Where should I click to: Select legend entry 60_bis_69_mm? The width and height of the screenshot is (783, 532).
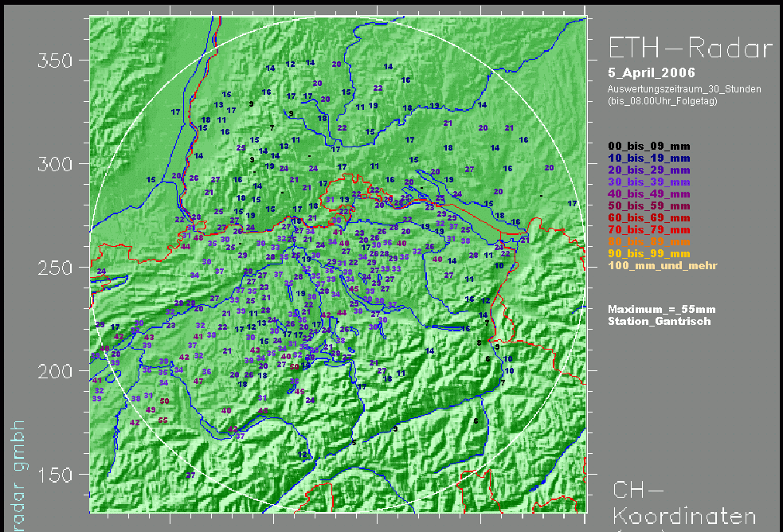click(x=649, y=218)
